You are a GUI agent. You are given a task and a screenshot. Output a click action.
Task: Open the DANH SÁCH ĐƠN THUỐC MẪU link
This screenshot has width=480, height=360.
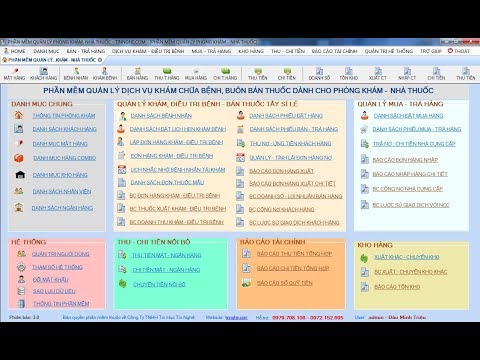tap(167, 182)
